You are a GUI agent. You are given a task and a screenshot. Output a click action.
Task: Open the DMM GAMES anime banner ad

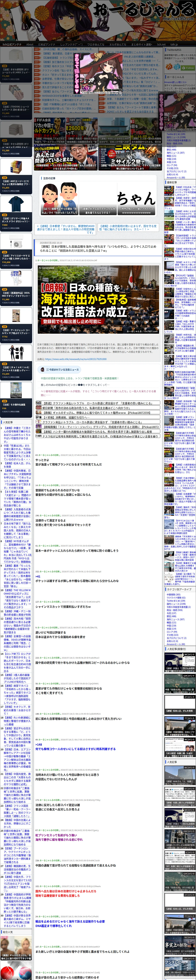tap(98, 73)
